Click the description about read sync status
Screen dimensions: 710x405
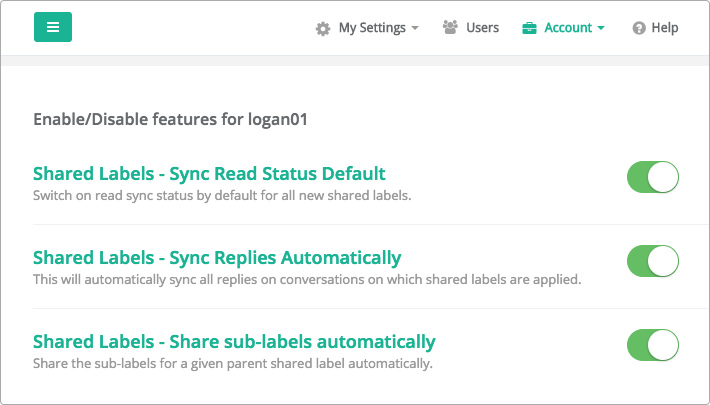(x=222, y=196)
